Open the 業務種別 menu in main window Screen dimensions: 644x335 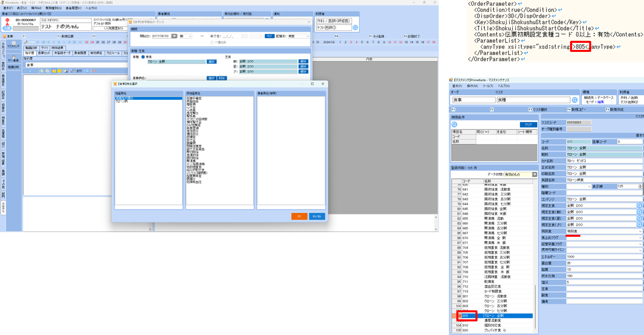(x=53, y=8)
